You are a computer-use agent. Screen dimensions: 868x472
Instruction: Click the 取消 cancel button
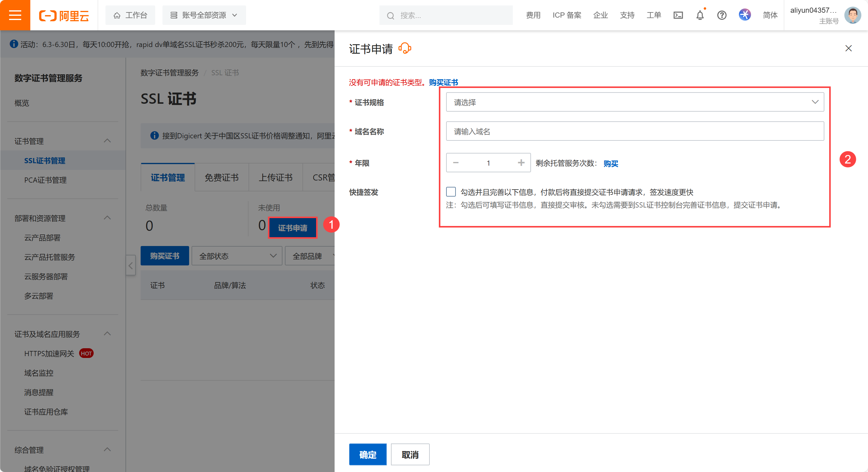pyautogui.click(x=410, y=454)
